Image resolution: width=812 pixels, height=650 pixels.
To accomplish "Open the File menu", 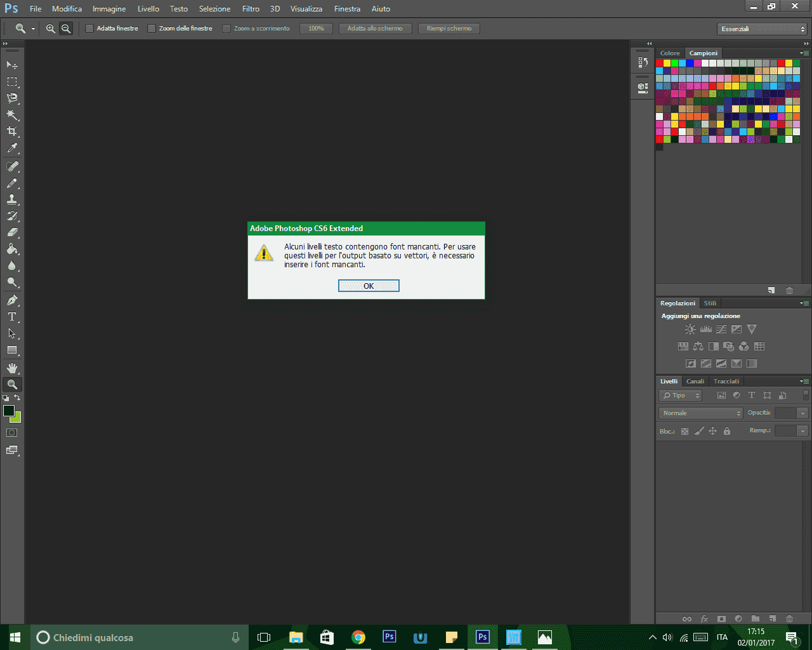I will point(36,9).
